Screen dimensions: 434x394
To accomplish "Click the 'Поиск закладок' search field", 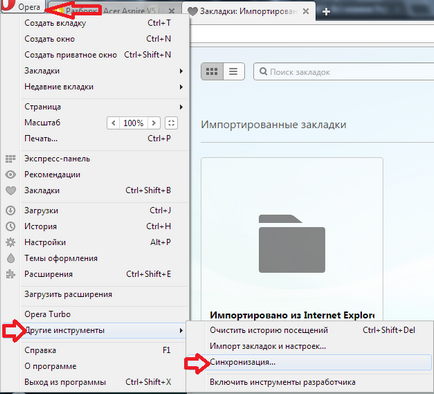I will 343,72.
